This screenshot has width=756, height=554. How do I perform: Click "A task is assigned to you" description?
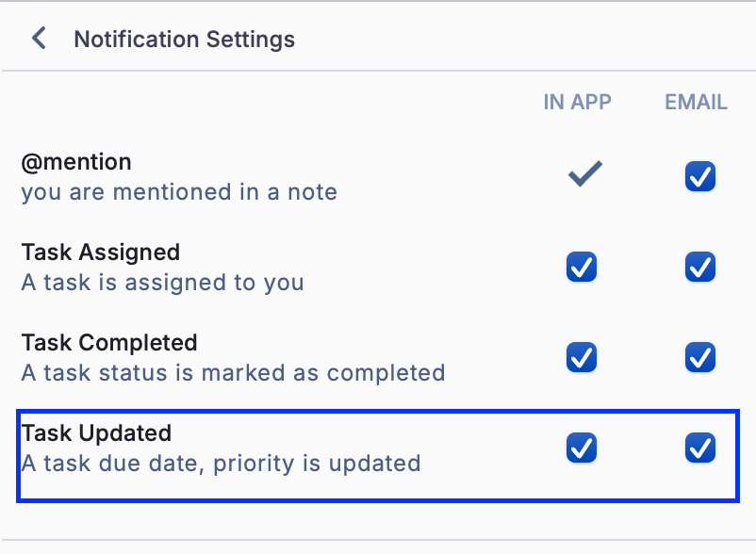point(162,283)
